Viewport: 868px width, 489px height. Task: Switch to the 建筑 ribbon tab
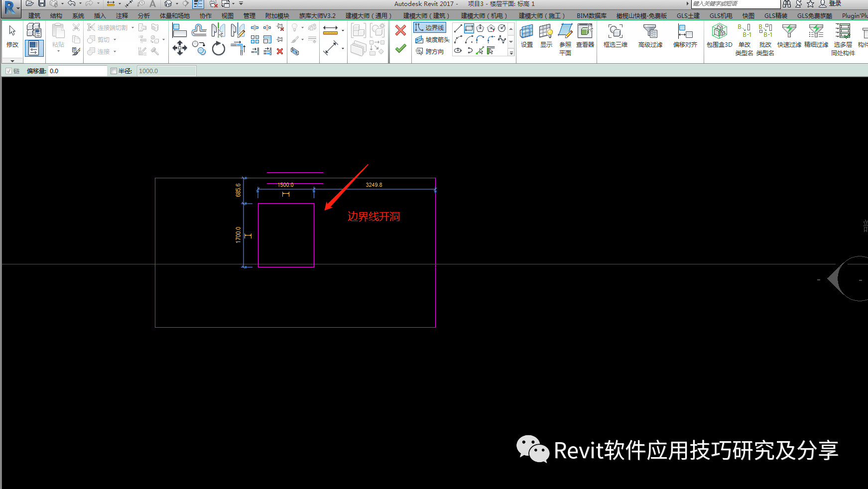click(x=34, y=16)
